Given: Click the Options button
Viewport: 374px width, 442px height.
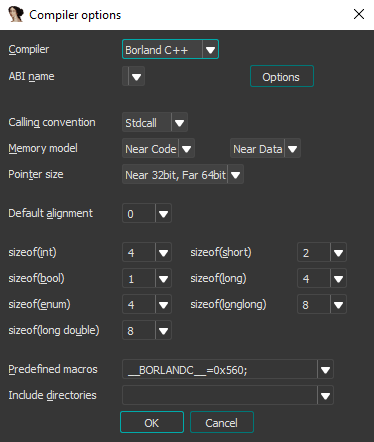Looking at the screenshot, I should tap(282, 76).
